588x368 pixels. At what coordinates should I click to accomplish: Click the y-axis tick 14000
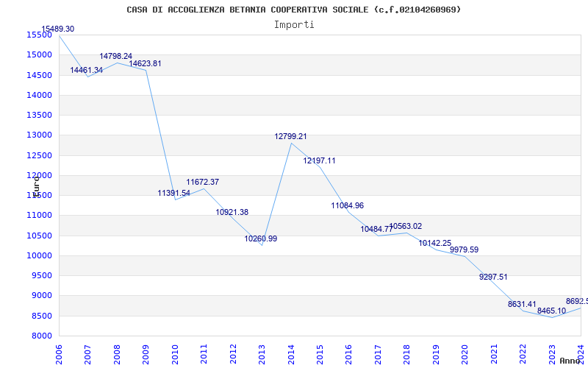tap(39, 95)
